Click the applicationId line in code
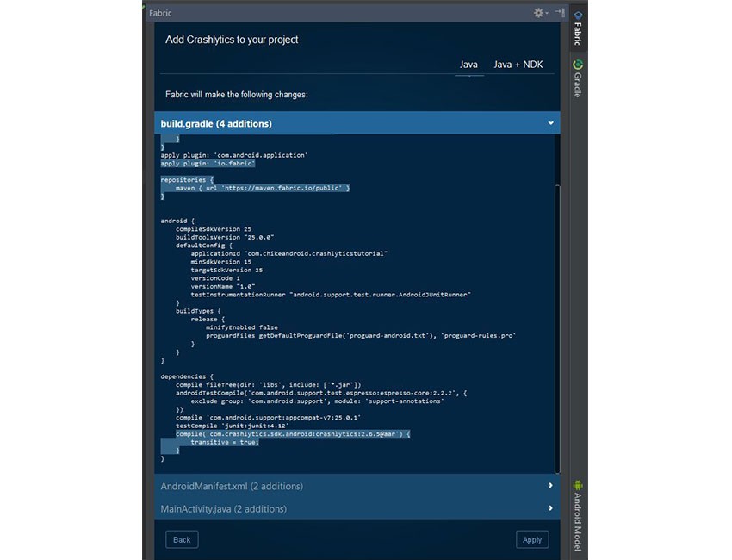Viewport: 732px width, 560px height. point(289,253)
